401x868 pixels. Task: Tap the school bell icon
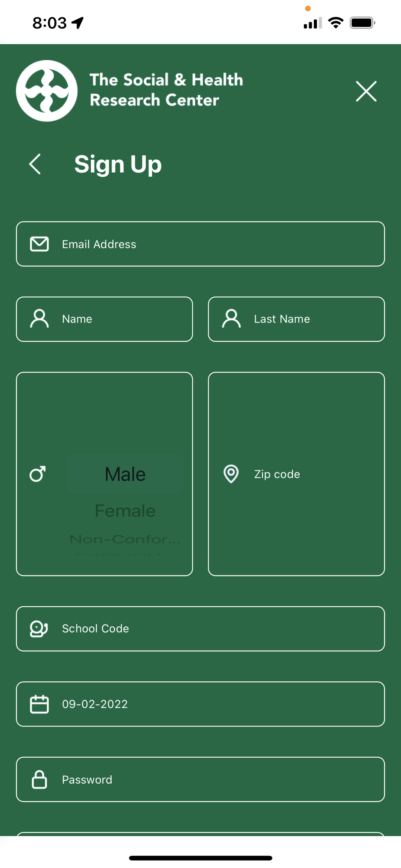39,628
